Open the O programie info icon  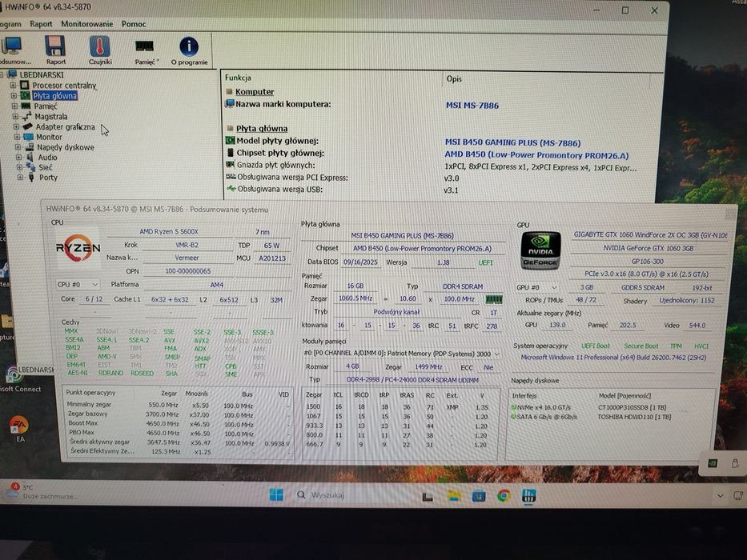click(x=189, y=50)
